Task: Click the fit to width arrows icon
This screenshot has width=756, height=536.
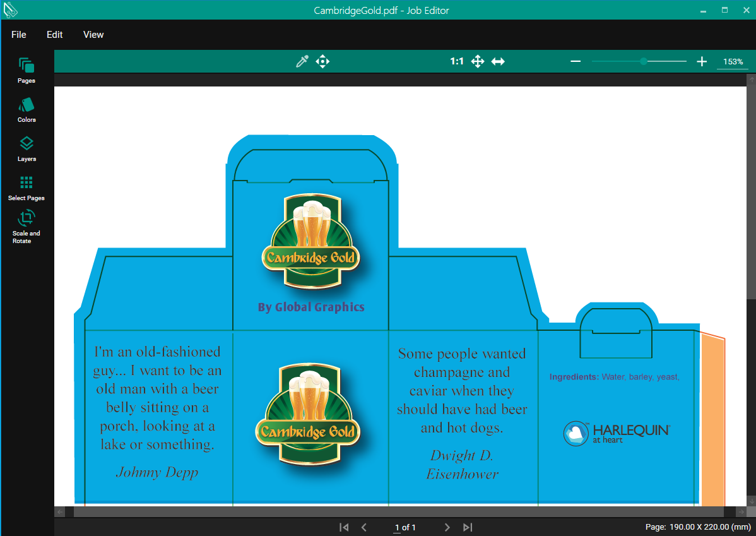Action: tap(498, 61)
